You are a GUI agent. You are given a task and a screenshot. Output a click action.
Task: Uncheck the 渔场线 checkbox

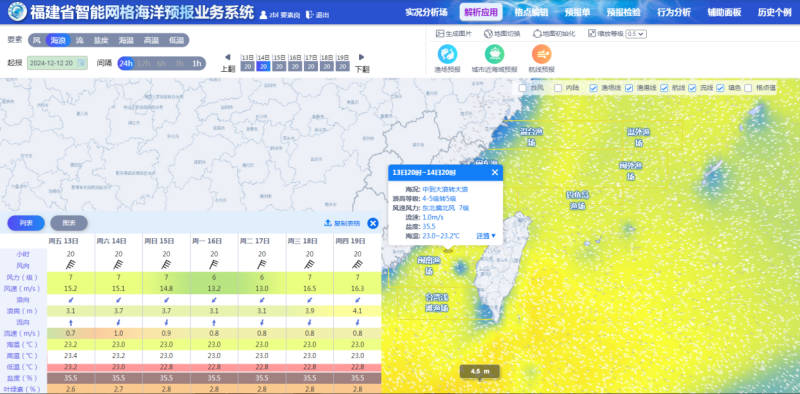(x=593, y=88)
